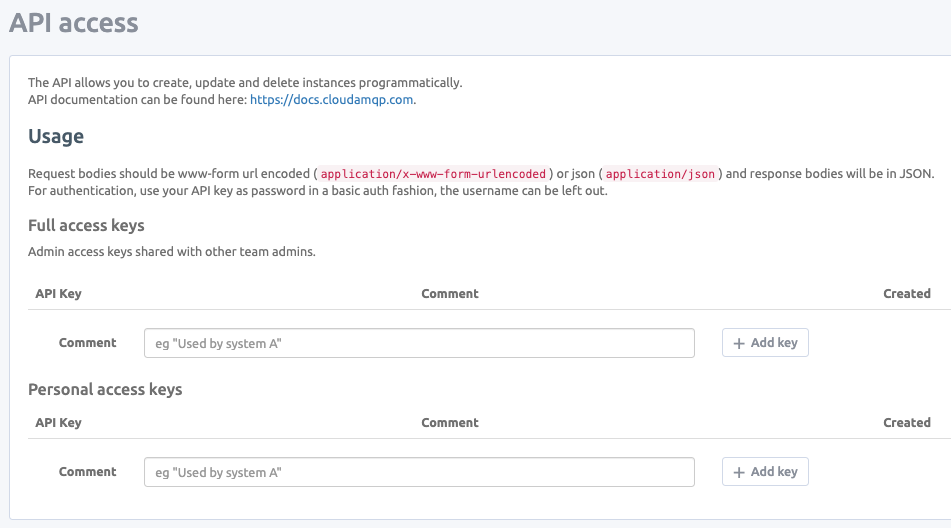This screenshot has width=951, height=528.
Task: Click the application/json code snippet
Action: [x=660, y=174]
